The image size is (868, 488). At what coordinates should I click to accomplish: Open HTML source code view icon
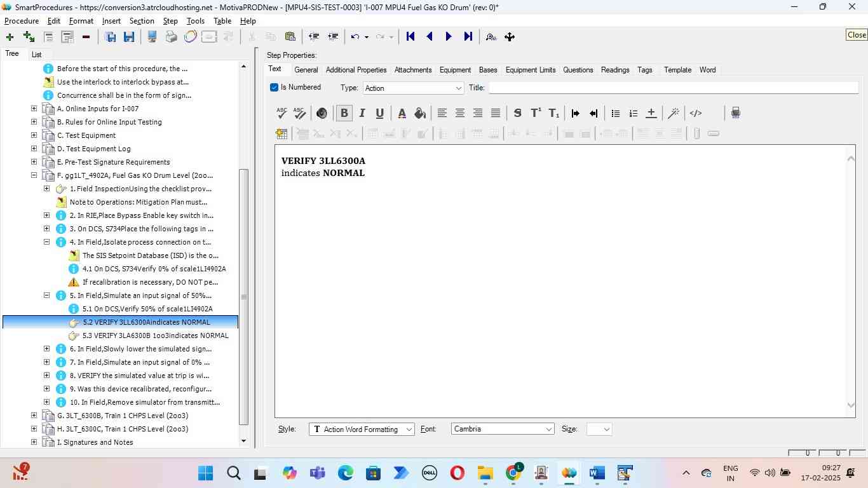[x=696, y=113]
